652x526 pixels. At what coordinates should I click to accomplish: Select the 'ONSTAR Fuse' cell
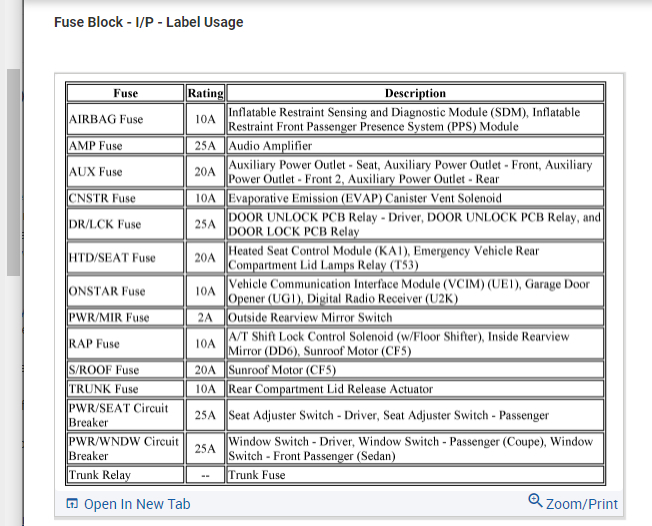coord(125,291)
